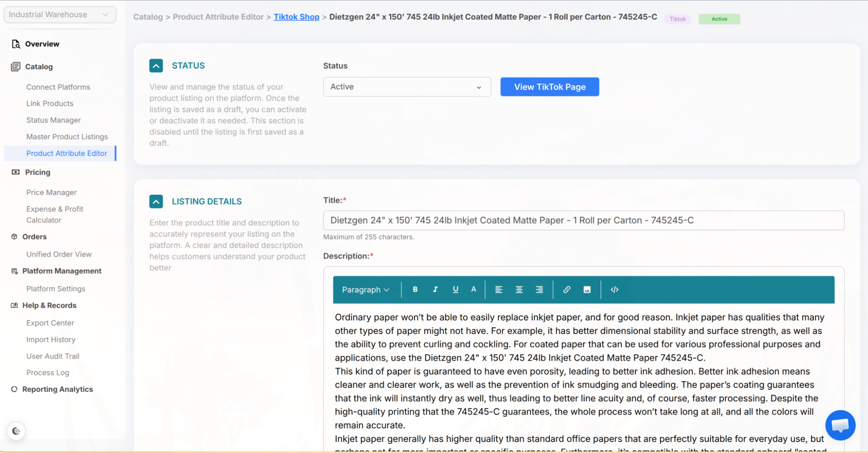Click the Orders sidebar heading
The image size is (868, 453).
34,236
